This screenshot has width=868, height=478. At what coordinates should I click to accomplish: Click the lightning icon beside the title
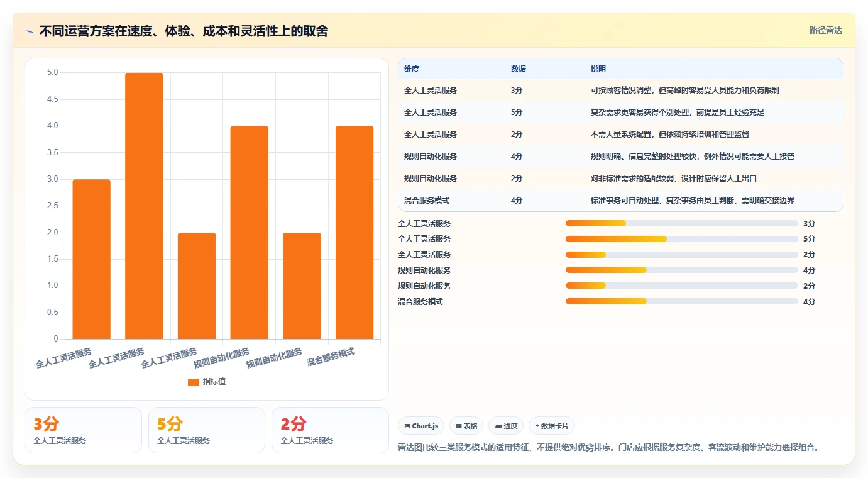pyautogui.click(x=30, y=31)
